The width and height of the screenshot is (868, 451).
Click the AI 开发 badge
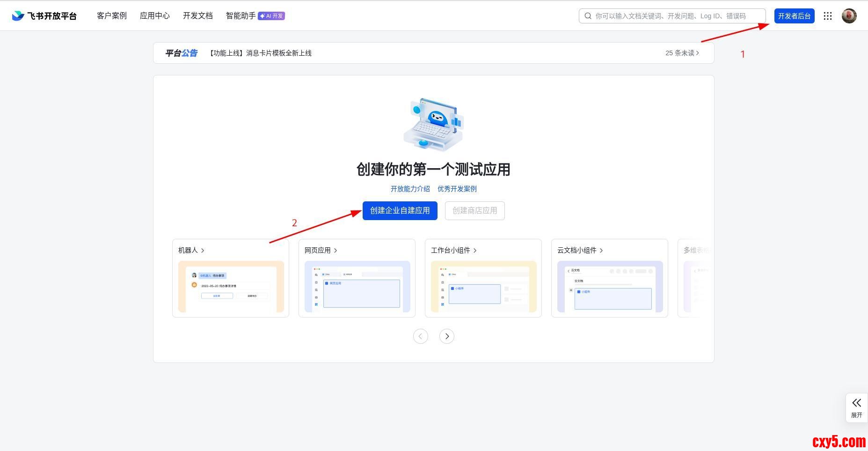(271, 16)
